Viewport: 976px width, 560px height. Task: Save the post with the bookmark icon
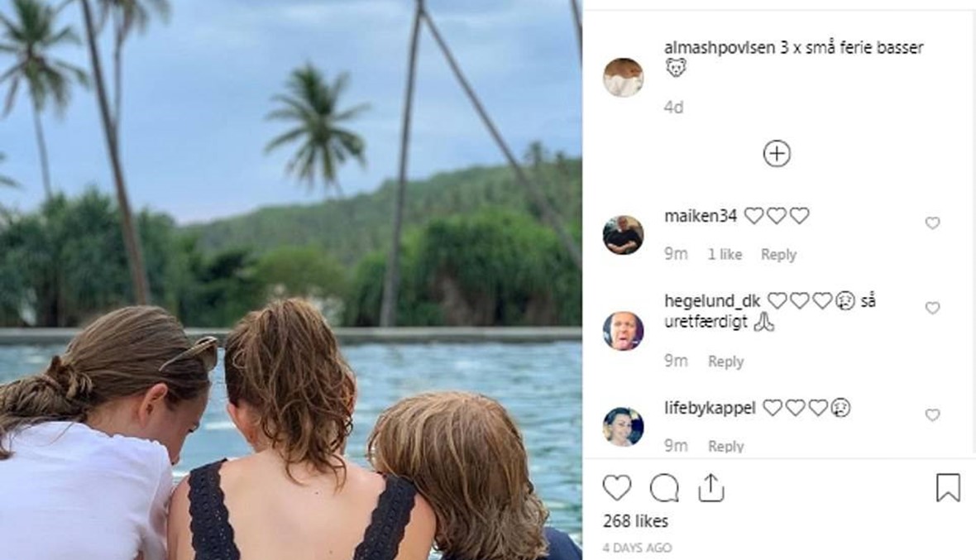tap(948, 487)
